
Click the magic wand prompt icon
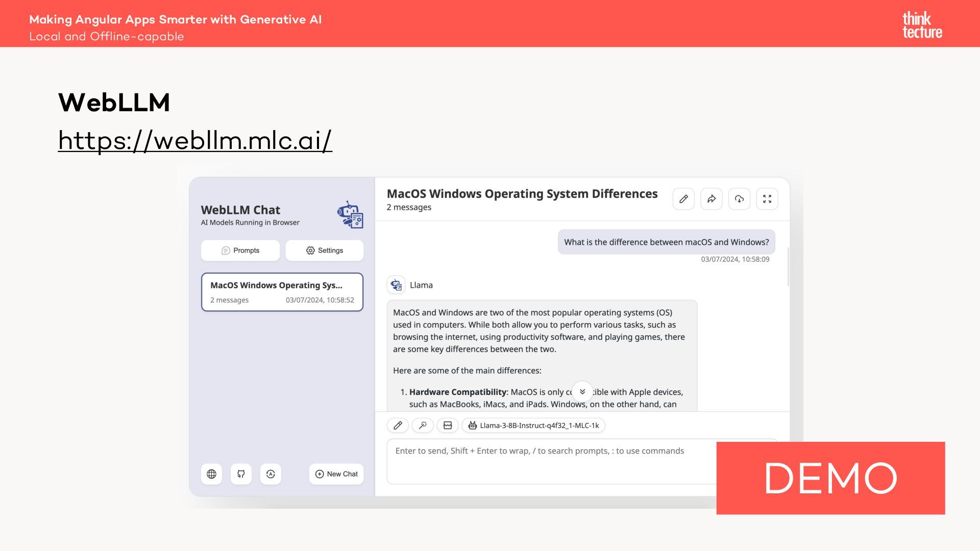pyautogui.click(x=423, y=425)
